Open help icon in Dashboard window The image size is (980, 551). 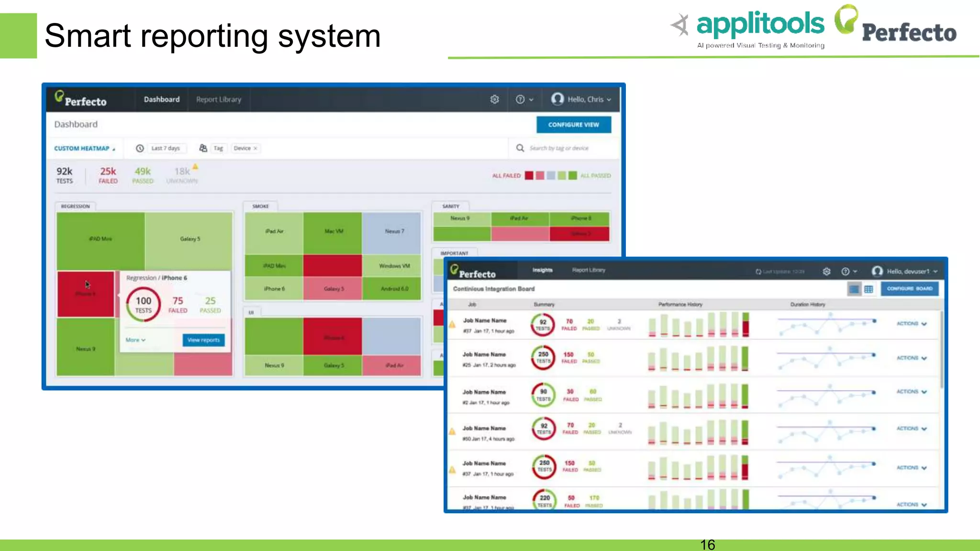(520, 99)
